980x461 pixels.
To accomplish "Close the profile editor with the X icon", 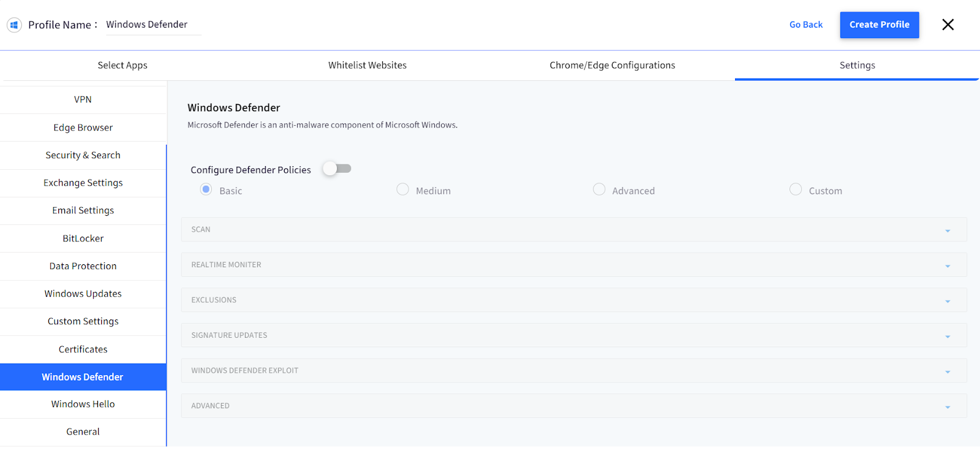I will click(x=948, y=25).
